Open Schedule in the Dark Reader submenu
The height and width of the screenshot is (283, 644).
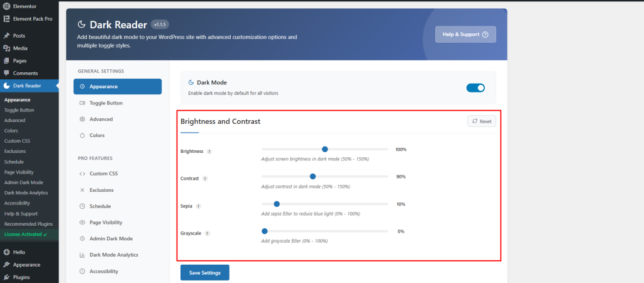(x=14, y=162)
